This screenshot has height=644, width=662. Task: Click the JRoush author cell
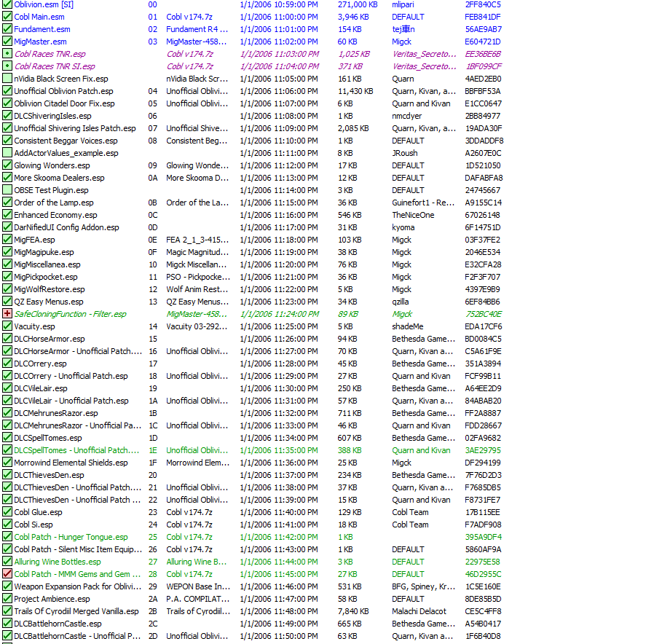click(404, 153)
